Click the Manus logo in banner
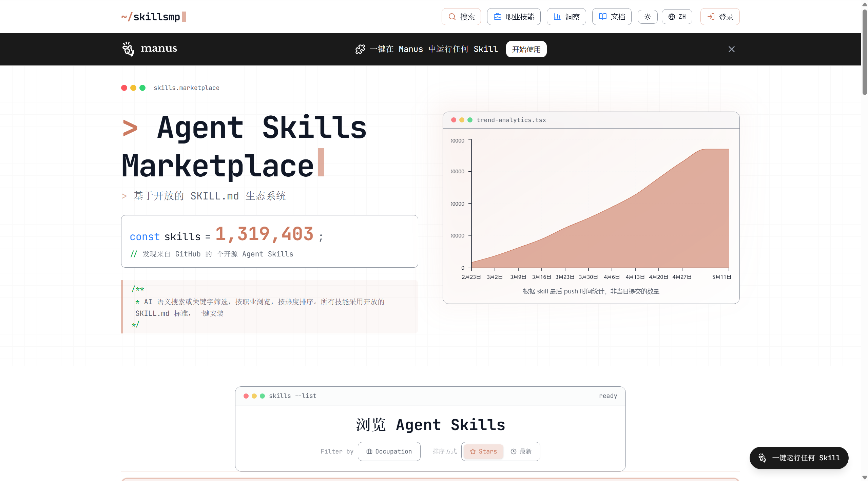Screen dimensions: 868x481 [x=149, y=49]
